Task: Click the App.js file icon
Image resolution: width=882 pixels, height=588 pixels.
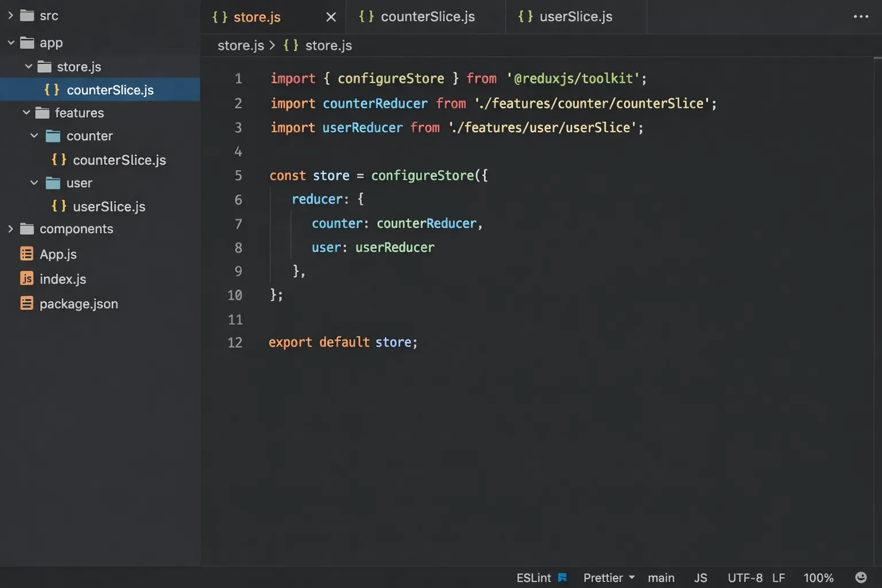Action: [x=26, y=254]
